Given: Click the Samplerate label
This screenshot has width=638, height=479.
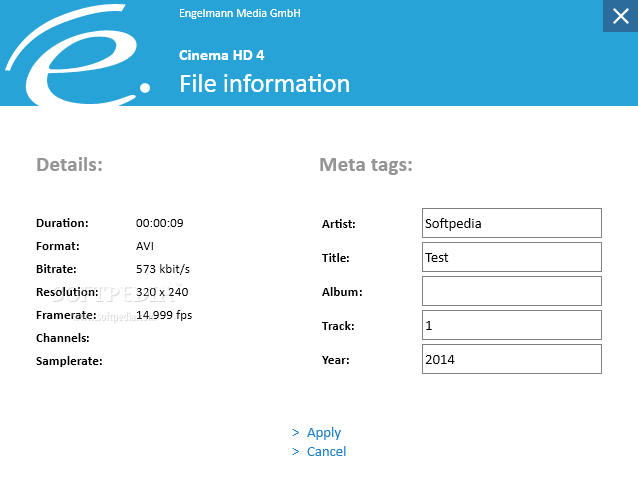Looking at the screenshot, I should pyautogui.click(x=69, y=361).
